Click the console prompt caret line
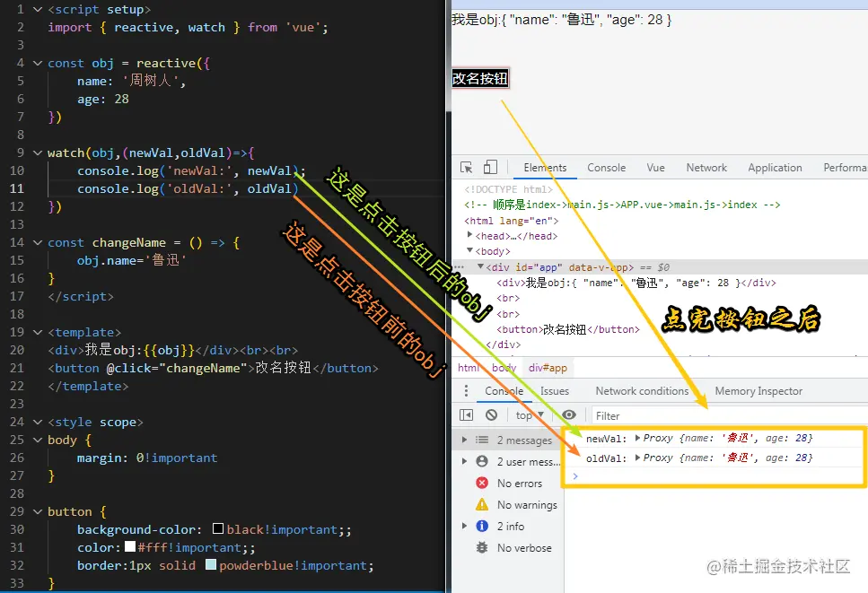This screenshot has height=593, width=868. coord(715,476)
